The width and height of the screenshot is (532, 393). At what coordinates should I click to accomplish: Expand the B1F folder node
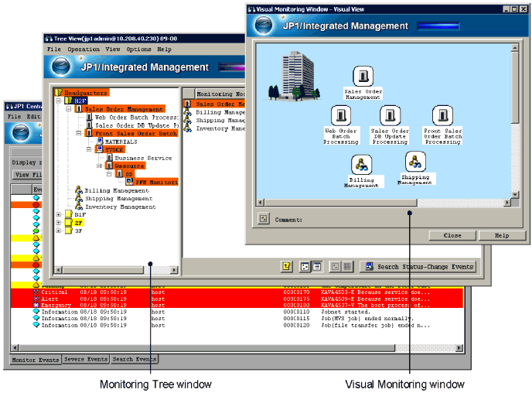(59, 214)
